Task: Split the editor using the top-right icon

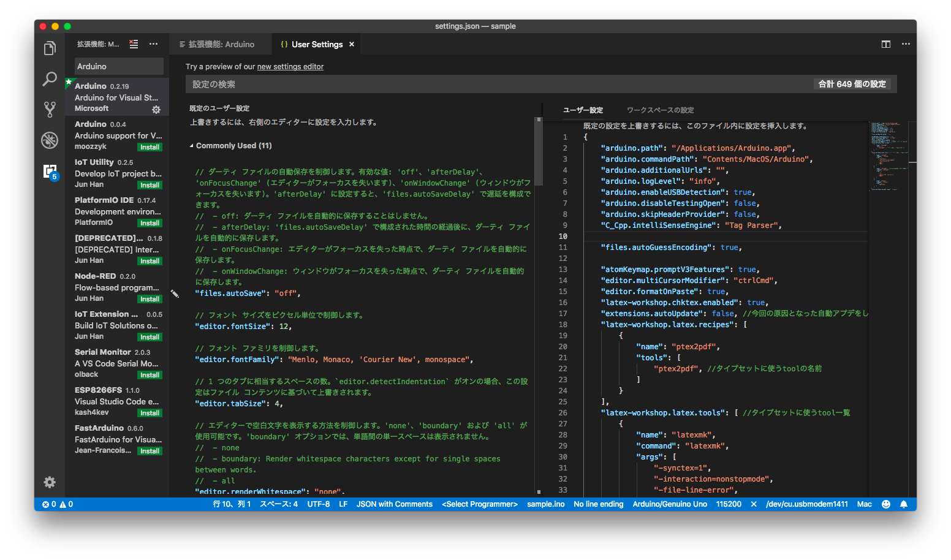Action: (x=885, y=44)
